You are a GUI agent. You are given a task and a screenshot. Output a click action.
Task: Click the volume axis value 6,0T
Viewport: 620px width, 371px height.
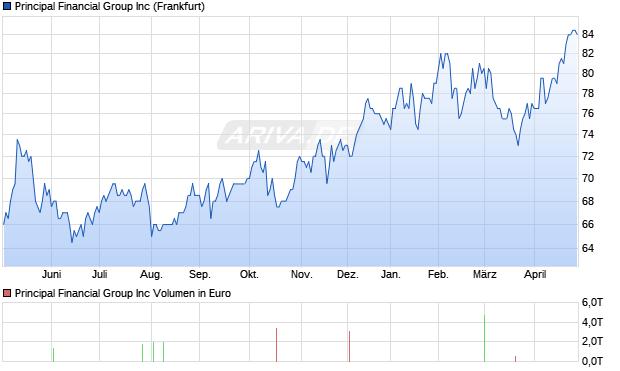click(x=592, y=303)
